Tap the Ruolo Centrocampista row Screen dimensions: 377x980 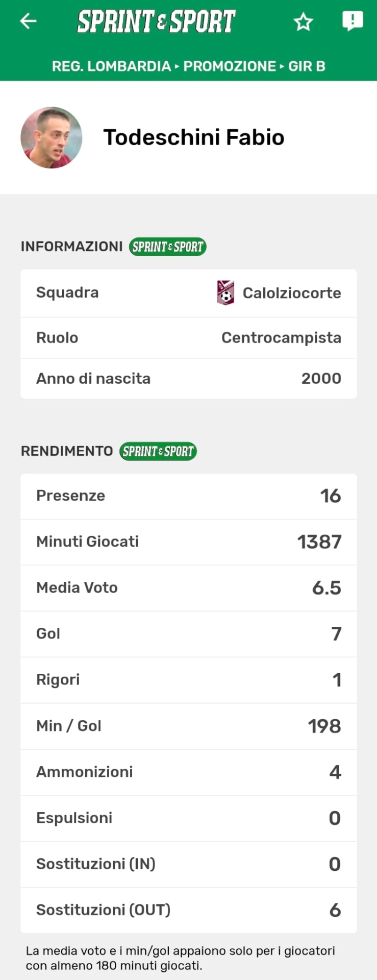188,338
